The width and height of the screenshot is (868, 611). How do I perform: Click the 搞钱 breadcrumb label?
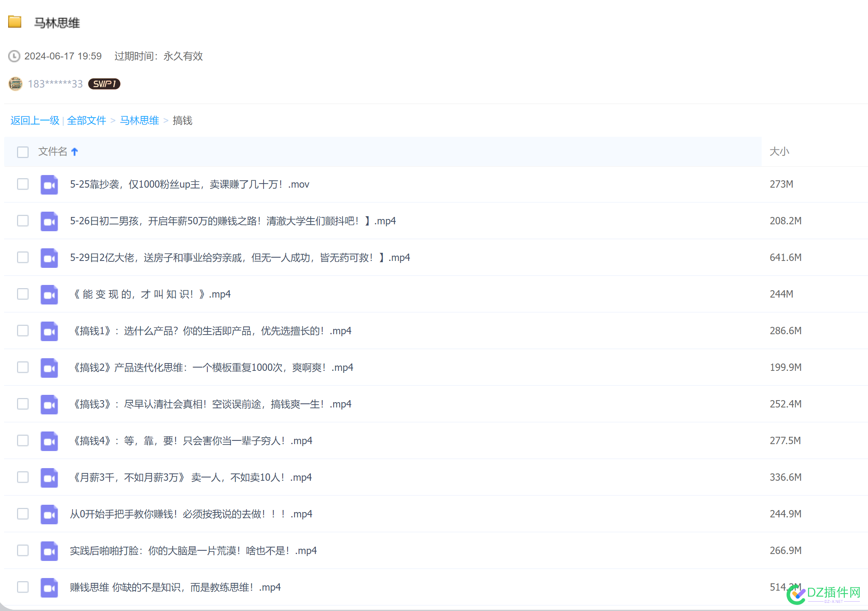(x=182, y=120)
